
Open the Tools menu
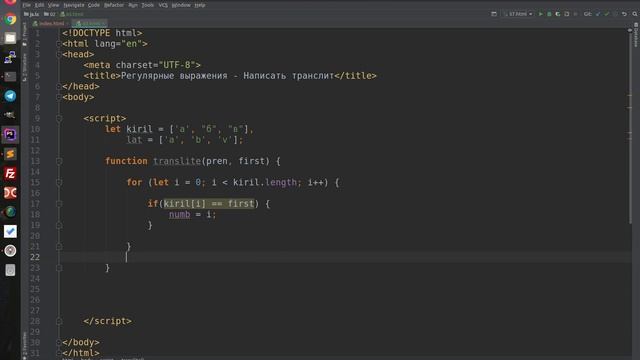(x=148, y=5)
